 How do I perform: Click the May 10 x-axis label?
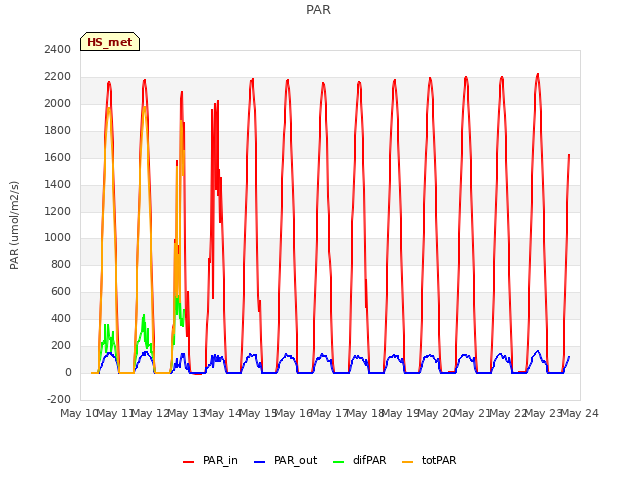click(x=79, y=413)
